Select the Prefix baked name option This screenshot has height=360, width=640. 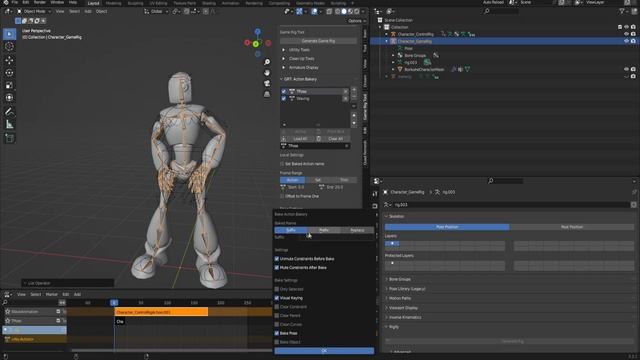pos(324,230)
